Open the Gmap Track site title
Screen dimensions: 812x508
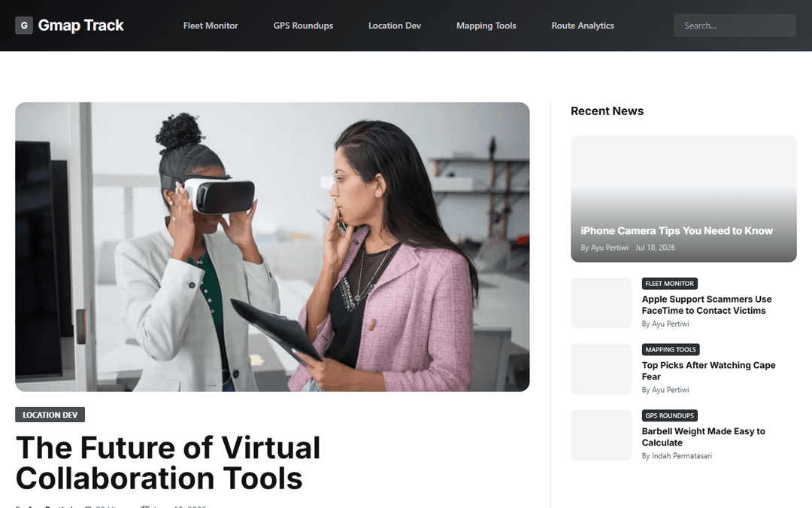[x=80, y=26]
